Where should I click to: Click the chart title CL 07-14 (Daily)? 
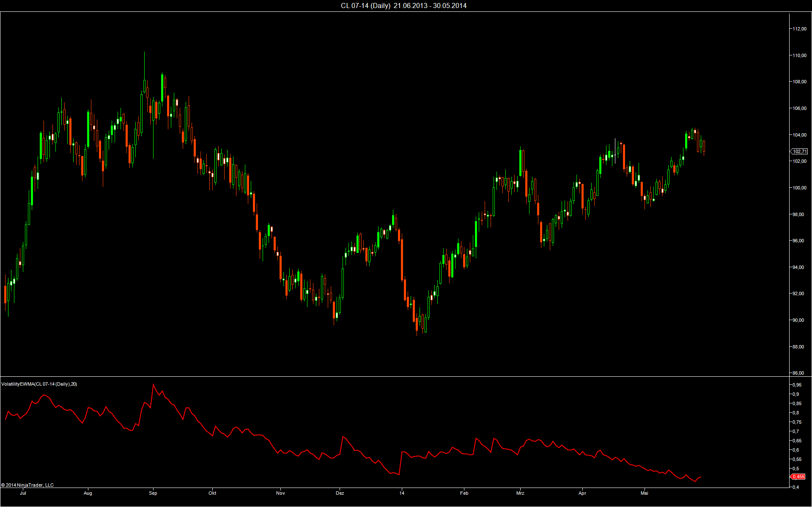[365, 5]
